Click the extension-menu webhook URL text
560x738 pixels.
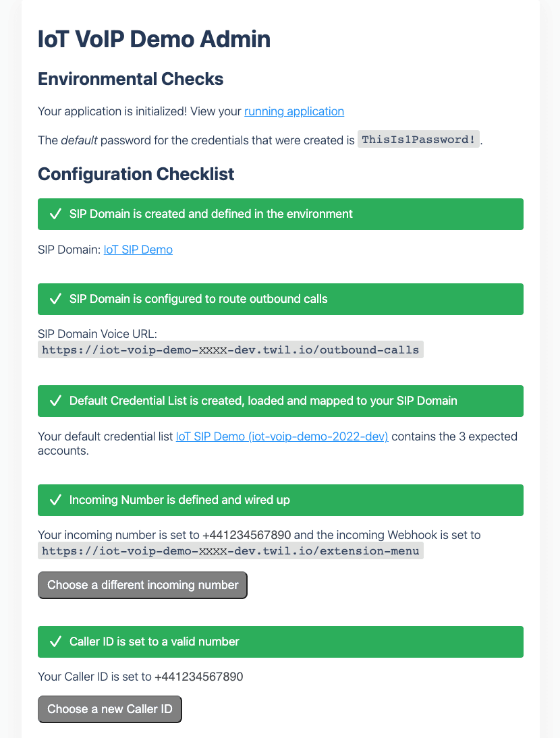pos(230,550)
